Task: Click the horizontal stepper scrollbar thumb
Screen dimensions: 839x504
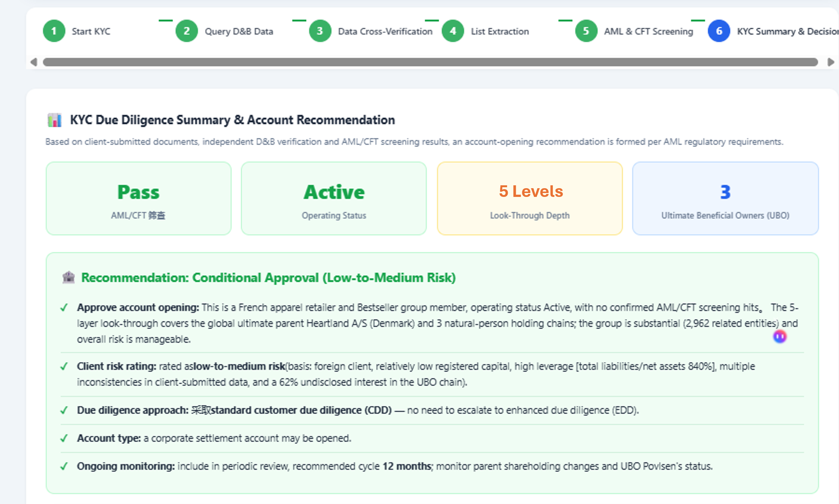Action: pyautogui.click(x=430, y=62)
